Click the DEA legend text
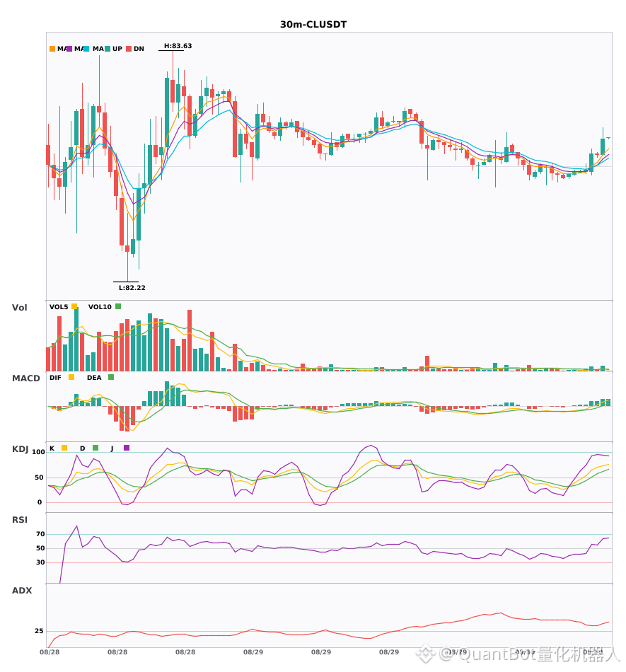 94,378
